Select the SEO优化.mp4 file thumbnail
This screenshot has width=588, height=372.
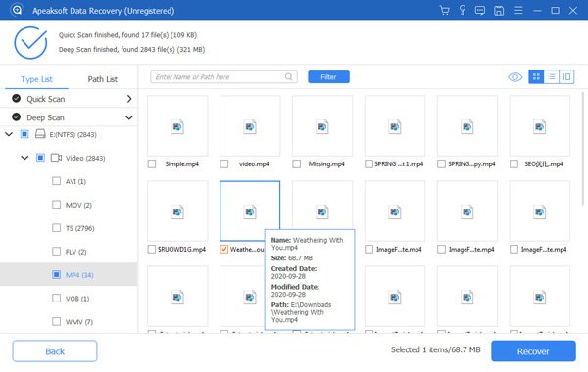[x=540, y=125]
